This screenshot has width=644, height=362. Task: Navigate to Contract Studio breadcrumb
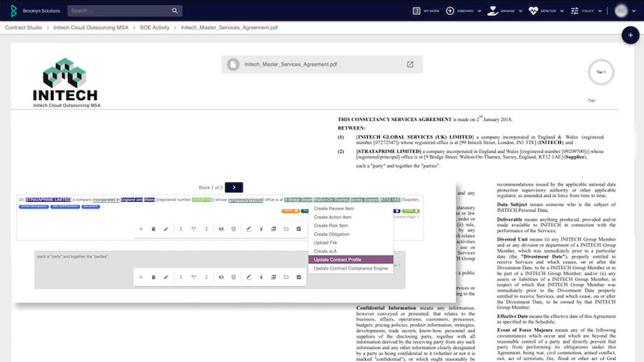coord(24,27)
